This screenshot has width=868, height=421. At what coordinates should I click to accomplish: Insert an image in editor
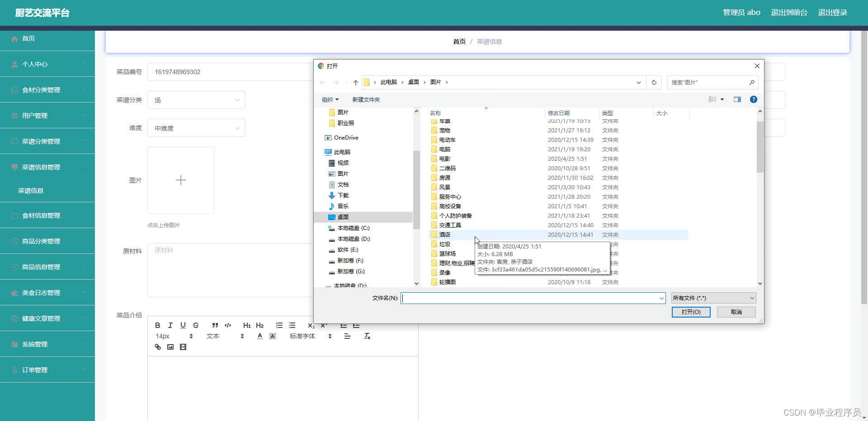click(x=170, y=347)
